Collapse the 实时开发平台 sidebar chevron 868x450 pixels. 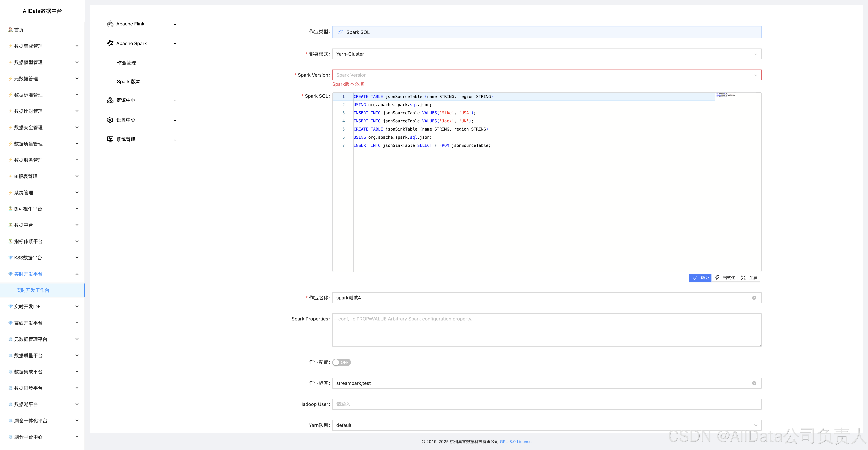tap(77, 274)
